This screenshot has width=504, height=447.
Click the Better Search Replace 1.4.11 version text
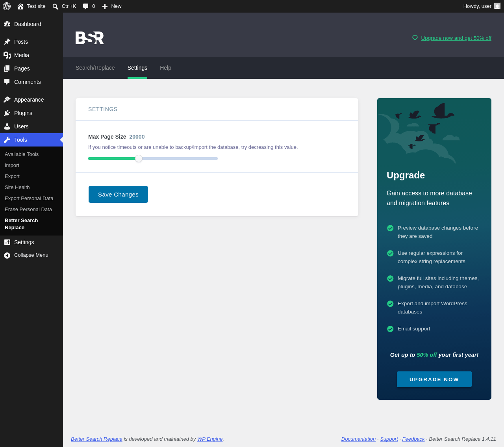(x=462, y=439)
